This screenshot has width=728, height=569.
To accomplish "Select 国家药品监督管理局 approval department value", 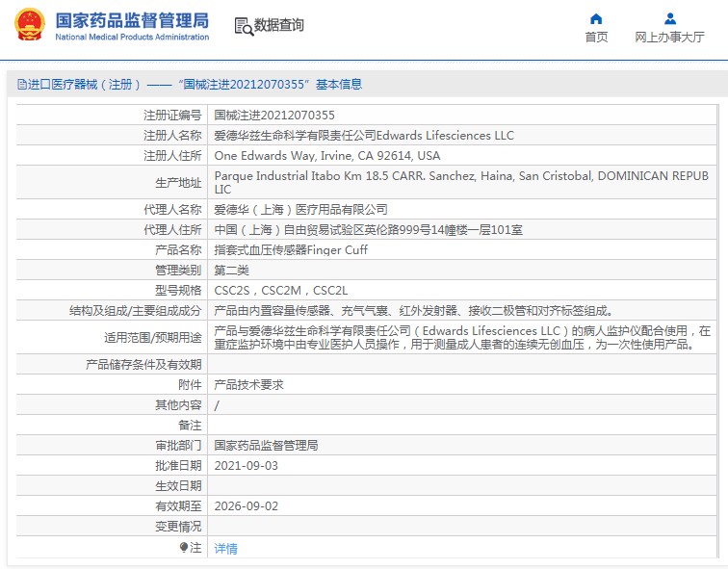I will pyautogui.click(x=266, y=446).
